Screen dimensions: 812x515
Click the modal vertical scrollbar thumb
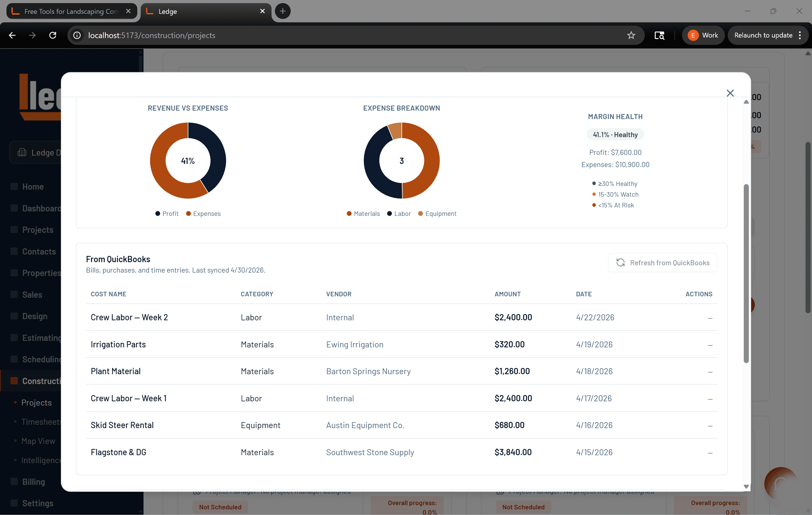pos(746,273)
